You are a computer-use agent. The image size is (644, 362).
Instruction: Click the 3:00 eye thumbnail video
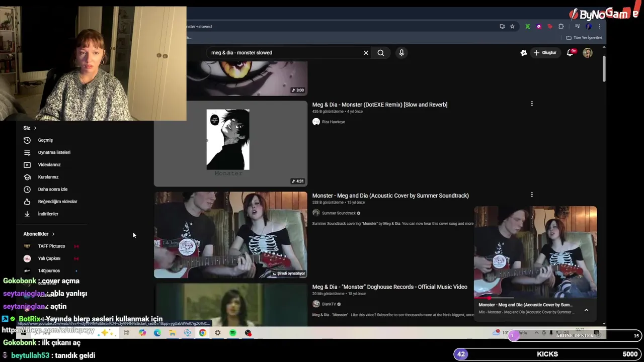coord(247,78)
